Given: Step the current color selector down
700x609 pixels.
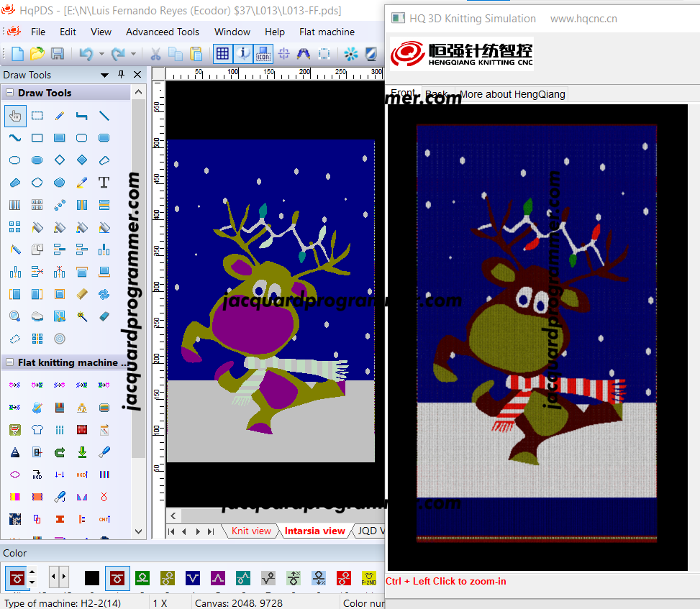Looking at the screenshot, I should coord(32,582).
